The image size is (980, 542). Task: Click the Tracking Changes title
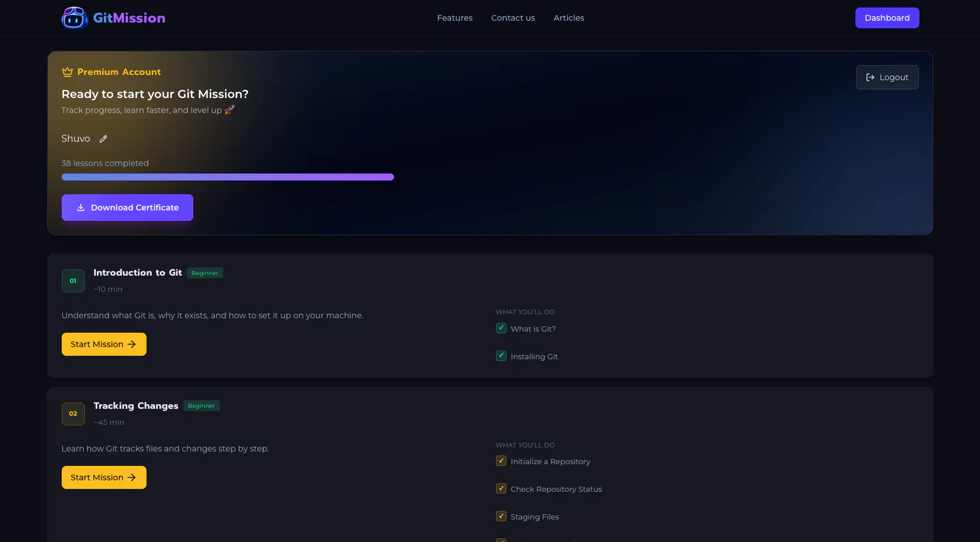pos(136,406)
